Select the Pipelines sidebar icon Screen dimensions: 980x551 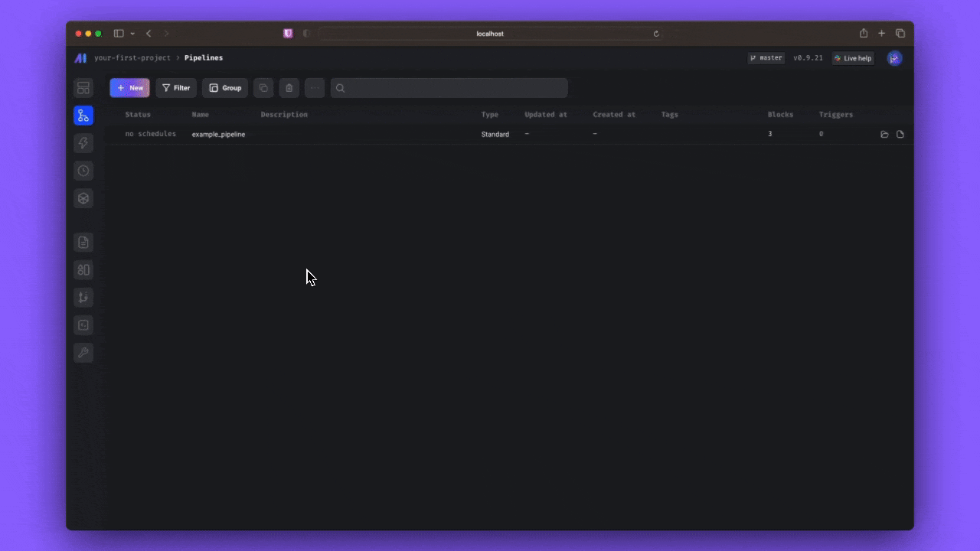[x=83, y=116]
